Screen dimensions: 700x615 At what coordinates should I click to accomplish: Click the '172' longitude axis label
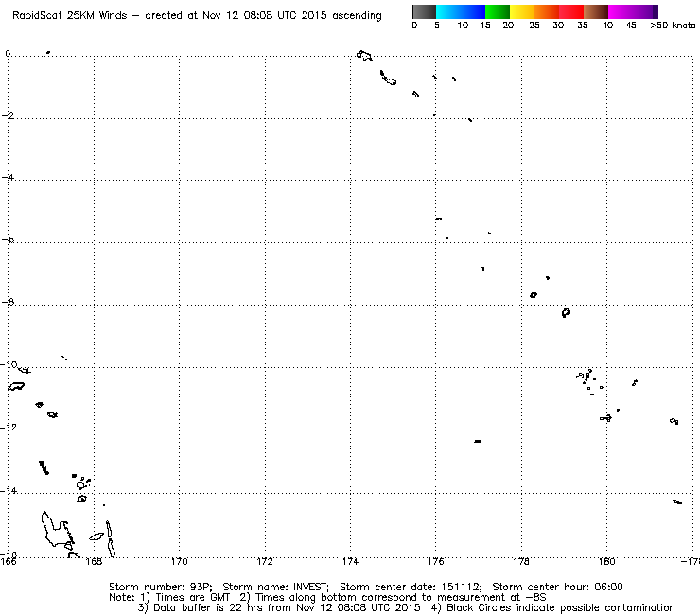(265, 561)
